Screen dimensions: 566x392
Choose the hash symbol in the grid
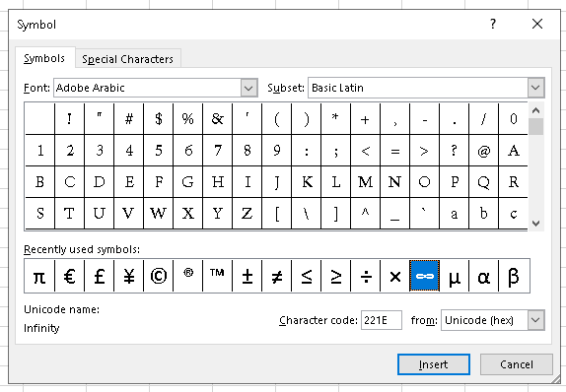click(128, 118)
